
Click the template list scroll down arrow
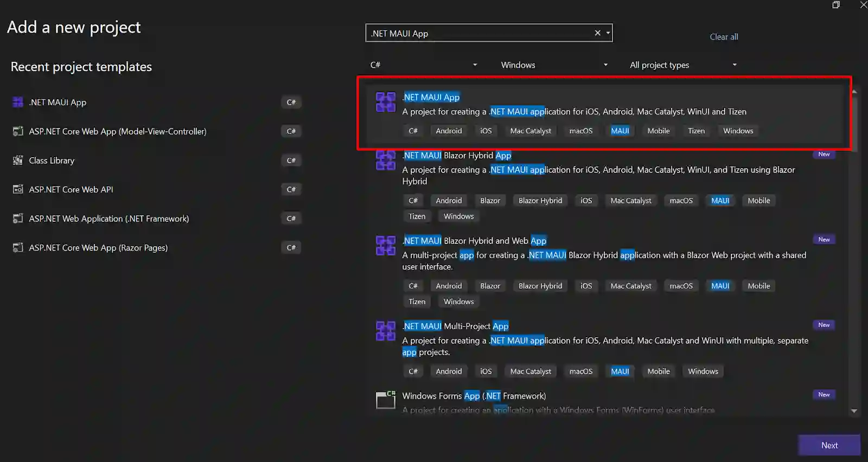click(x=854, y=411)
